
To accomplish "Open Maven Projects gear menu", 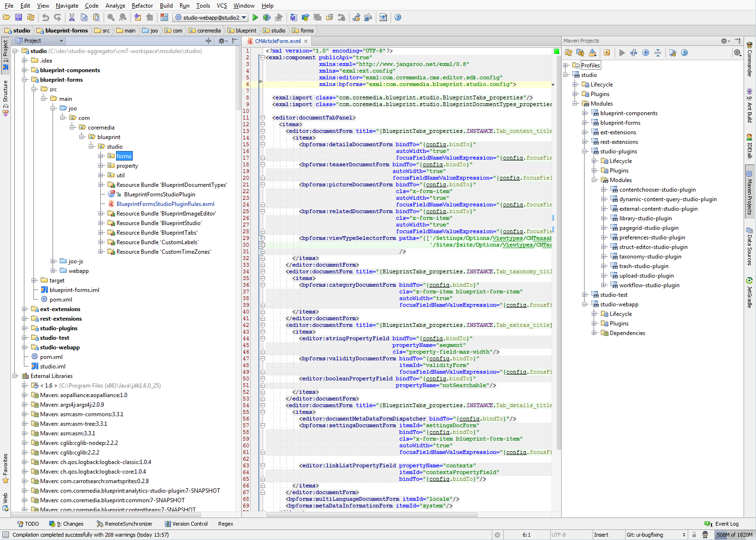I will click(725, 41).
